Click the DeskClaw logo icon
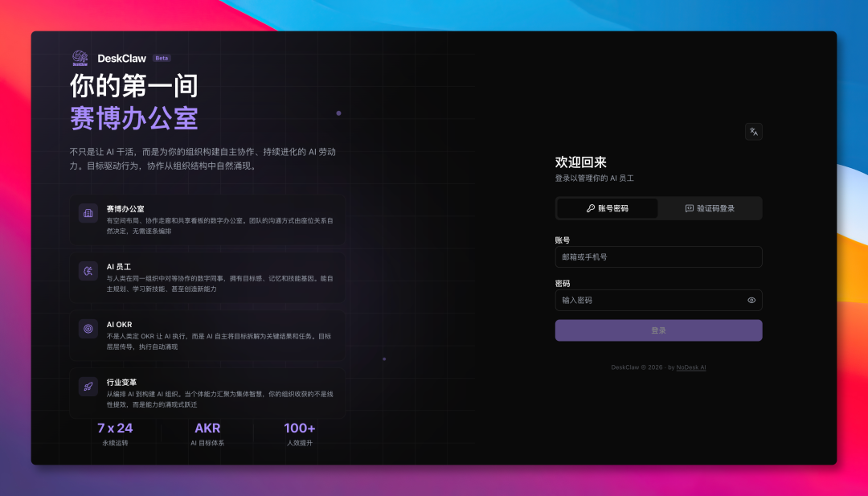 pyautogui.click(x=80, y=58)
